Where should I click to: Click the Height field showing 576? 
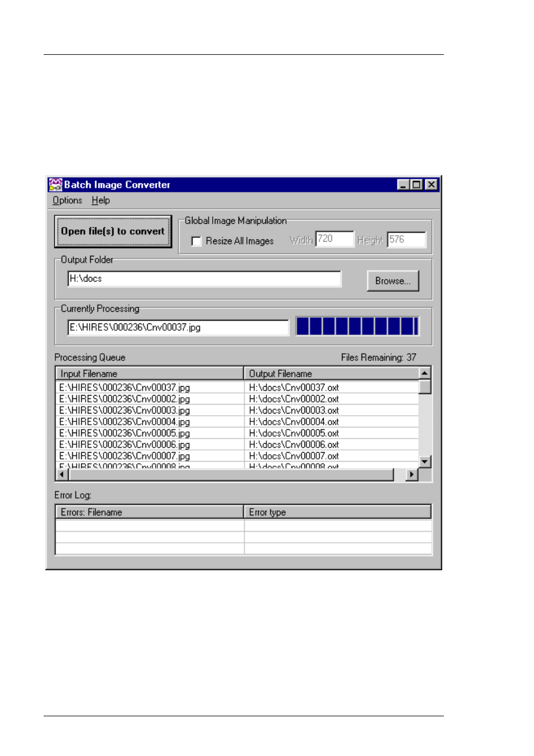406,240
